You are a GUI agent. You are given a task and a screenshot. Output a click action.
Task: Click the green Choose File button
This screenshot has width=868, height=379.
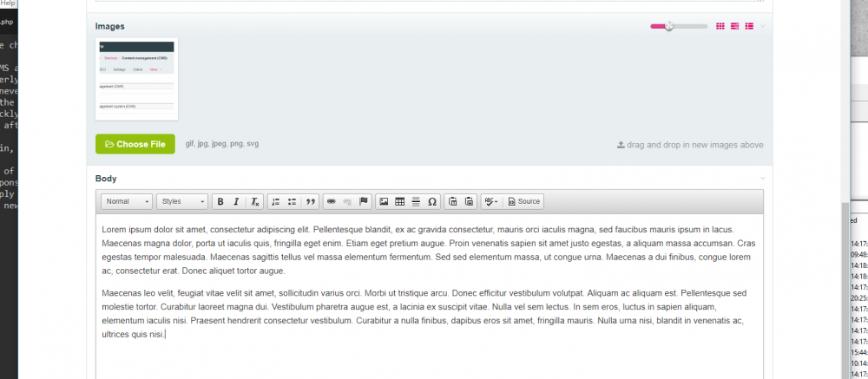(135, 144)
